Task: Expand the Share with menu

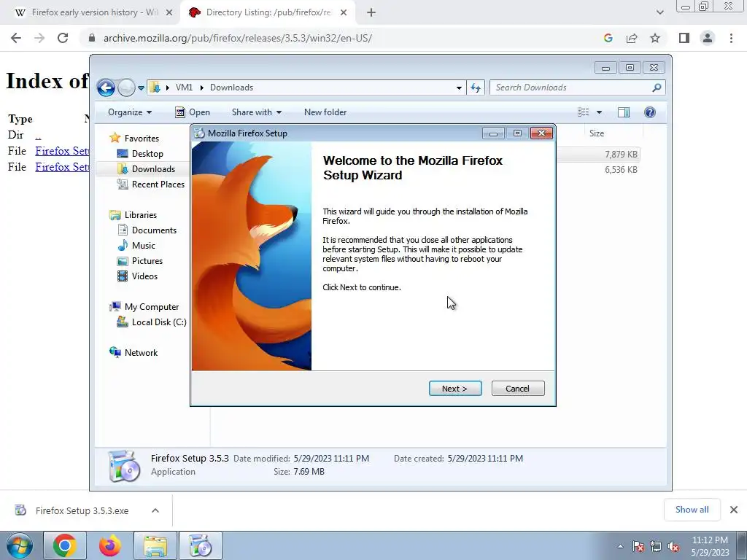Action: (x=256, y=112)
